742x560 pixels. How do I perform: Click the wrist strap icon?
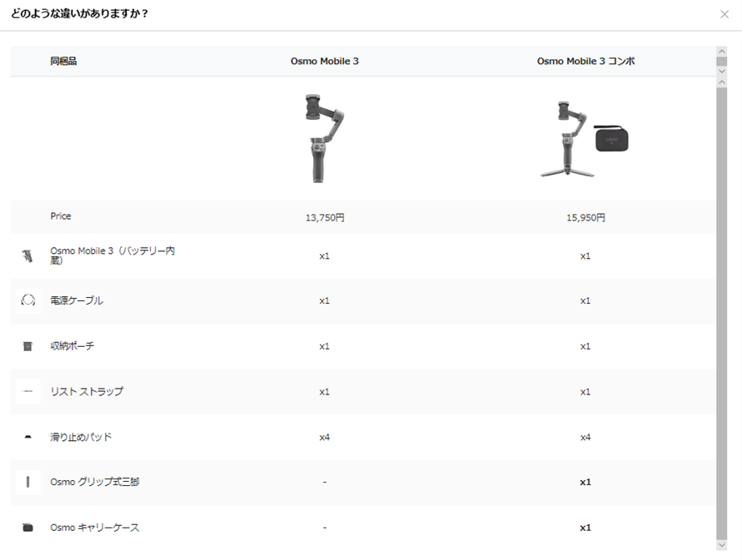click(27, 392)
